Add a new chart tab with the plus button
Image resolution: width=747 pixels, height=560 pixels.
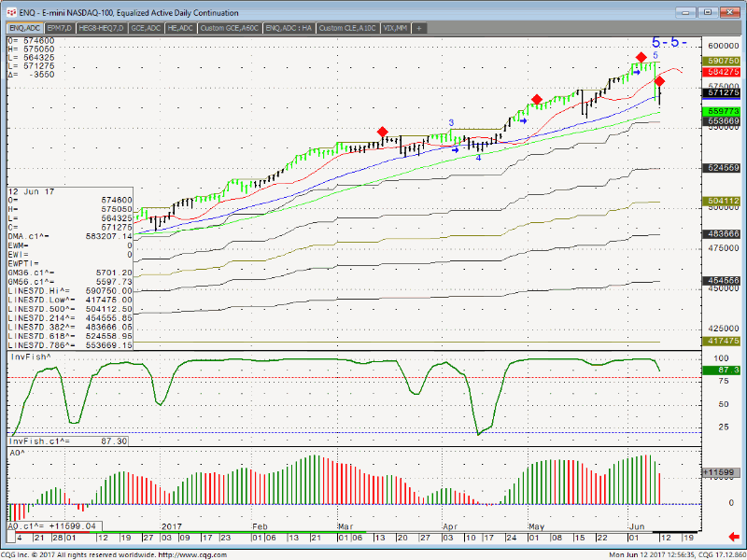point(418,29)
